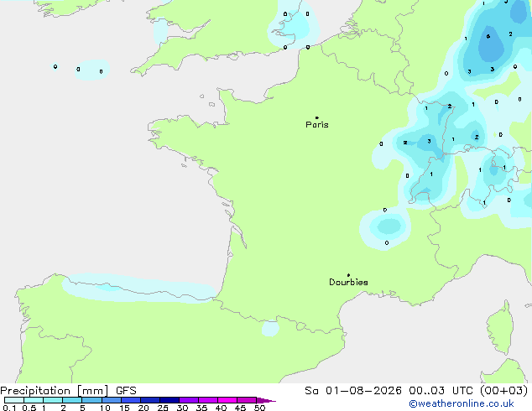The width and height of the screenshot is (532, 411).
Task: Click the Dourbies location dot marker
Action: 348,275
